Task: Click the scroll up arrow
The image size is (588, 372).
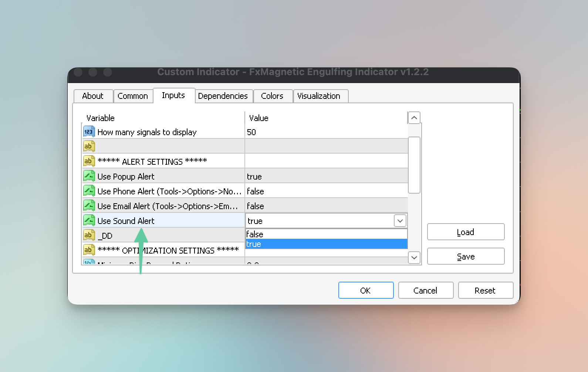Action: coord(414,118)
